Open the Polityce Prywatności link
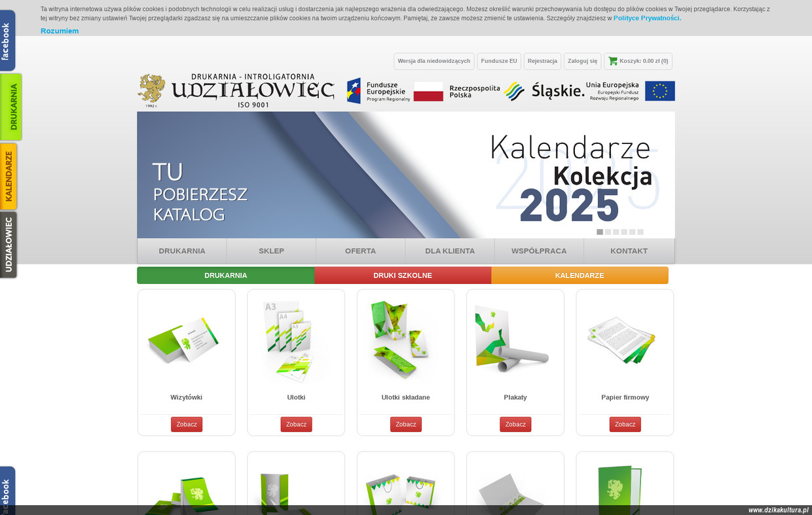This screenshot has height=515, width=812. [x=647, y=18]
